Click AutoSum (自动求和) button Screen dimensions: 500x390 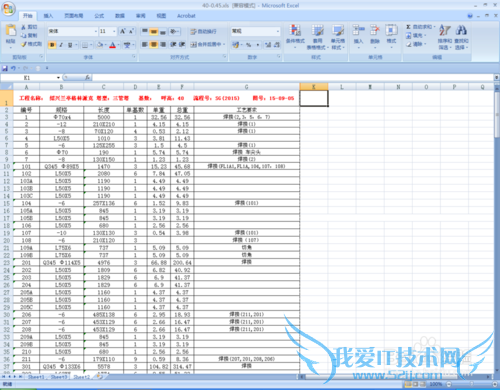tap(420, 27)
